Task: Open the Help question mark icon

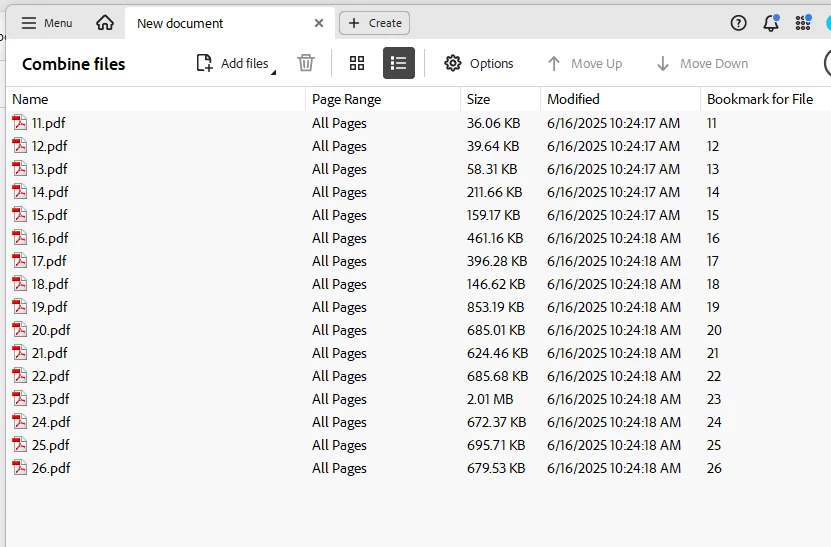Action: (738, 23)
